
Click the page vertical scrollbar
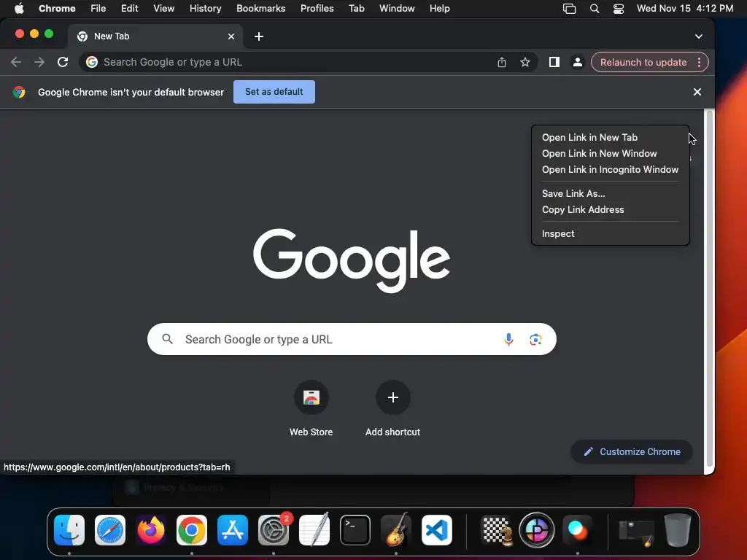(709, 288)
